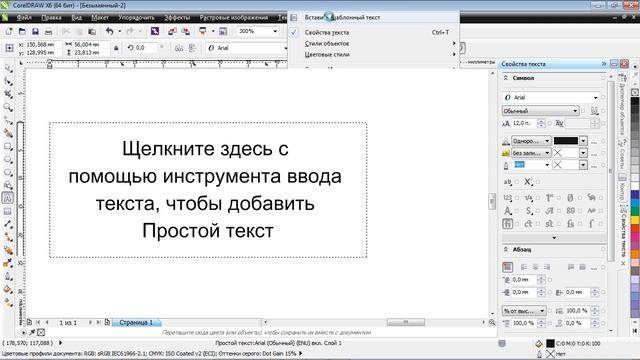The image size is (640, 360).
Task: Collapse the Символ section
Action: tap(506, 78)
